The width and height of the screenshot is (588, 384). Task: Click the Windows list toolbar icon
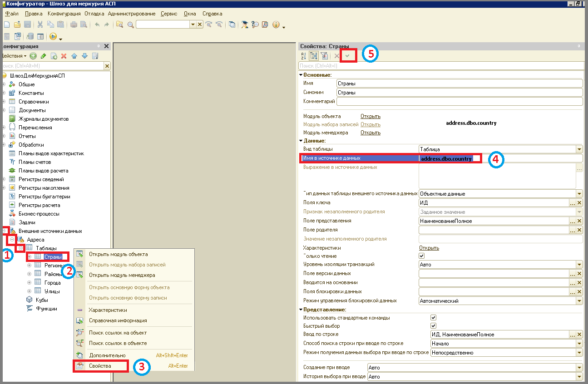coord(232,25)
